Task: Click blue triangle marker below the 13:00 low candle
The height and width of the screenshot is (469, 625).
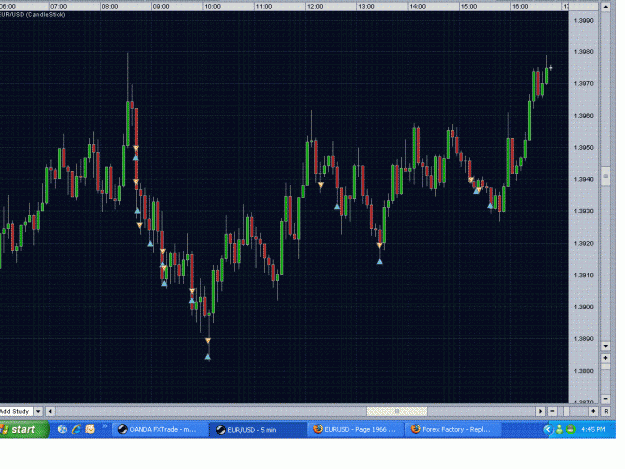Action: [379, 261]
